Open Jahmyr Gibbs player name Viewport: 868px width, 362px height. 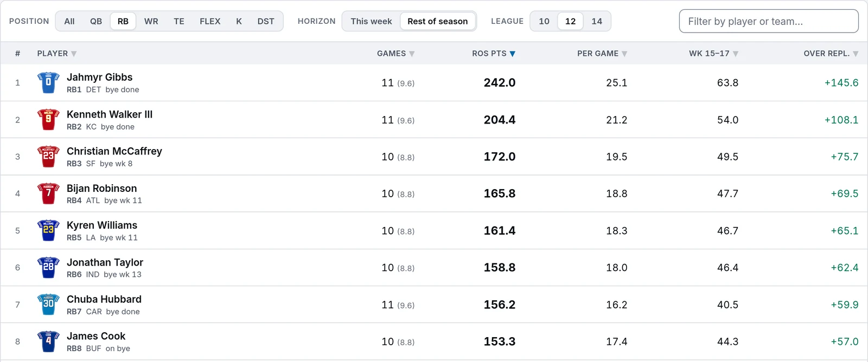pos(99,77)
